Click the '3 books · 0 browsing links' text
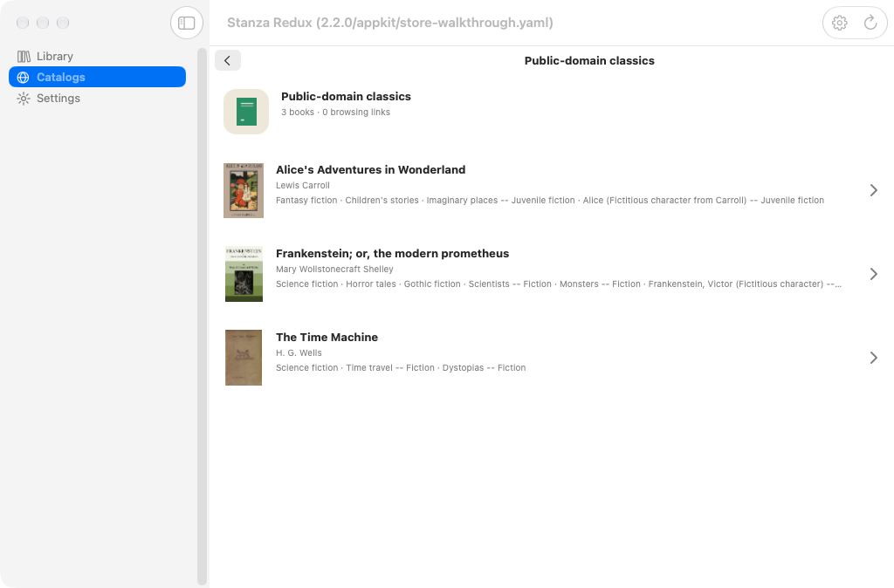The width and height of the screenshot is (894, 588). coord(335,113)
